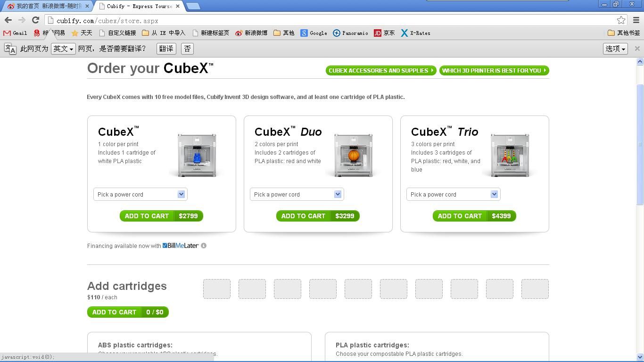The image size is (644, 362).
Task: Open a new browser tab
Action: tap(193, 6)
